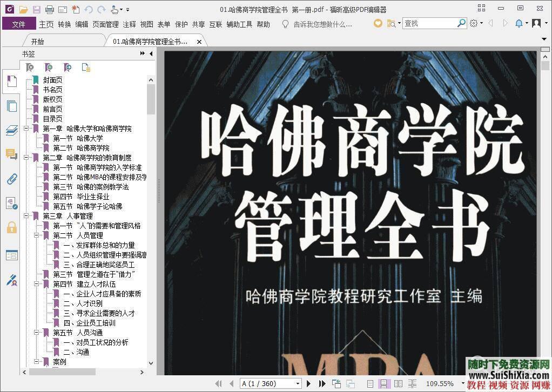Click the delete bookmark icon in 书签 panel
The width and height of the screenshot is (552, 392).
[30, 67]
